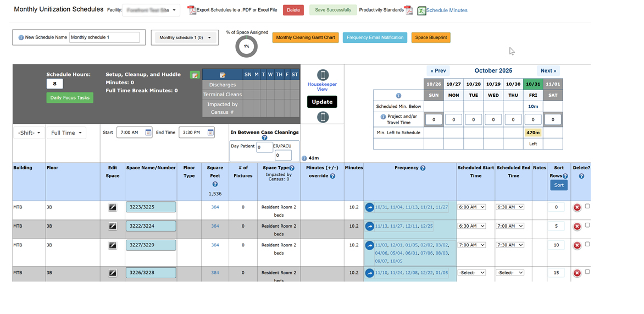Screen dimensions: 644x314
Task: Open the Start time calendar picker icon
Action: pyautogui.click(x=148, y=133)
